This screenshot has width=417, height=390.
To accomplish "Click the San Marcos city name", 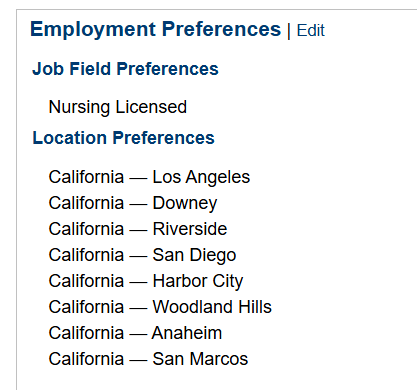I will (x=200, y=359).
